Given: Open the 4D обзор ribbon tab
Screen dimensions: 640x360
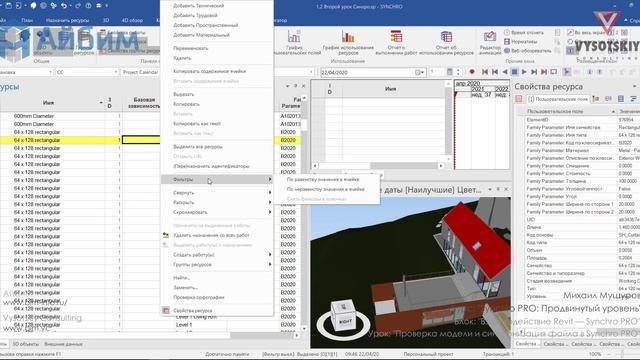Looking at the screenshot, I should pos(132,20).
